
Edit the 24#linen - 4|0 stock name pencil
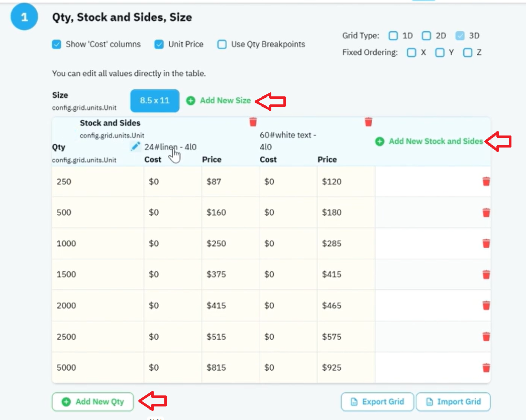point(136,147)
